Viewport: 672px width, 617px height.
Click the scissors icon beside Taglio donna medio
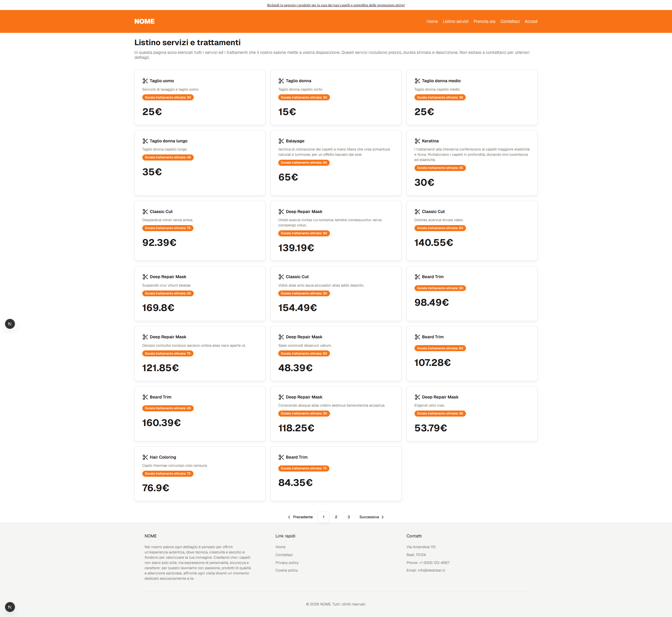[417, 80]
